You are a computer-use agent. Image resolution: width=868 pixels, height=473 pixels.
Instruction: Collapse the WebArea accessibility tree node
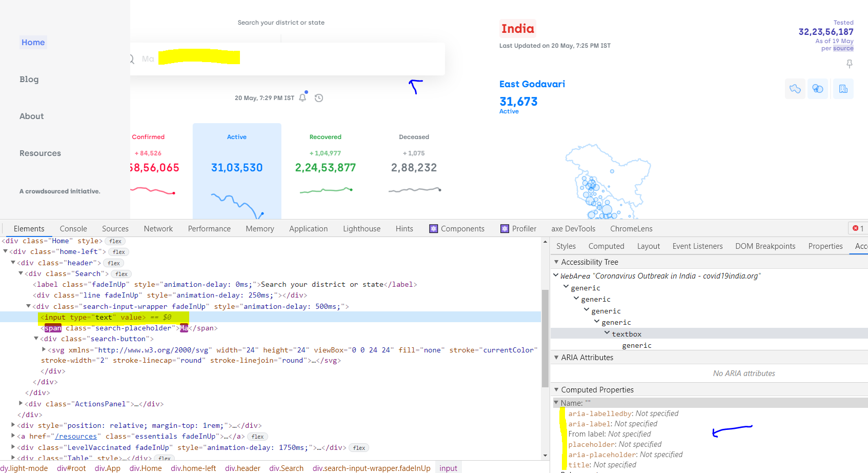click(x=556, y=275)
